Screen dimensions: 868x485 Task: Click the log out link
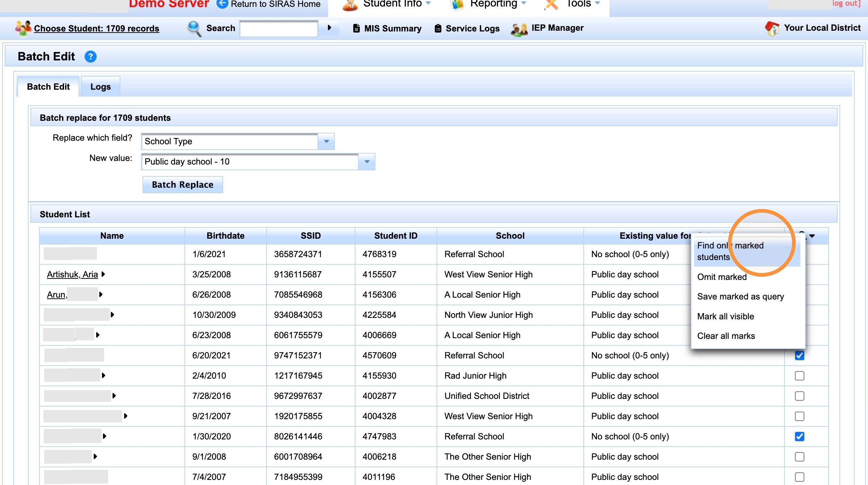(847, 4)
